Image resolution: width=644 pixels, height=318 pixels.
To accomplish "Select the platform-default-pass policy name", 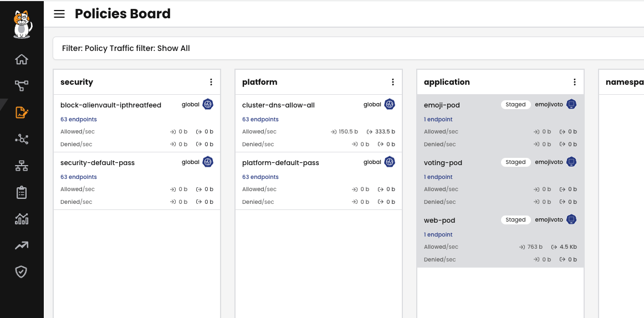I will coord(280,163).
